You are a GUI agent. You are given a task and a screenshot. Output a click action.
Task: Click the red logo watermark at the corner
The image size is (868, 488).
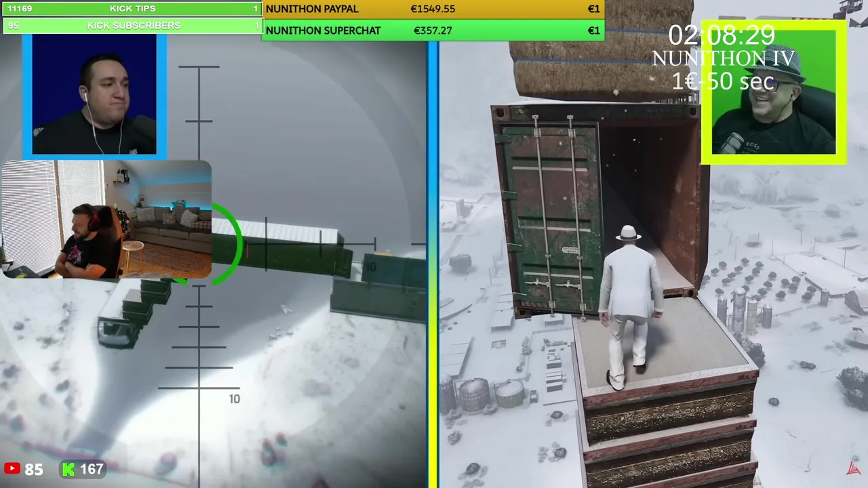point(853,469)
